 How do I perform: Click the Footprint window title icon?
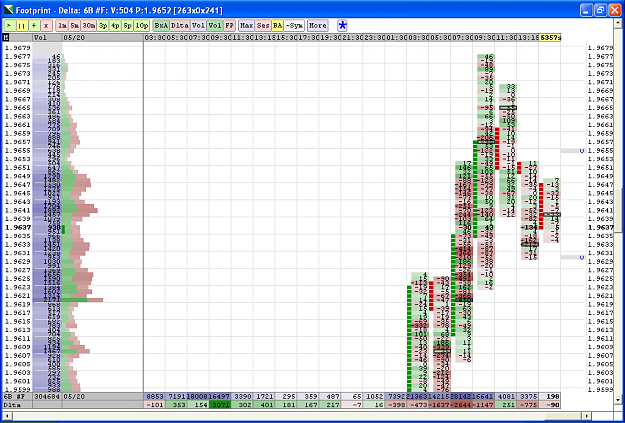pos(8,10)
